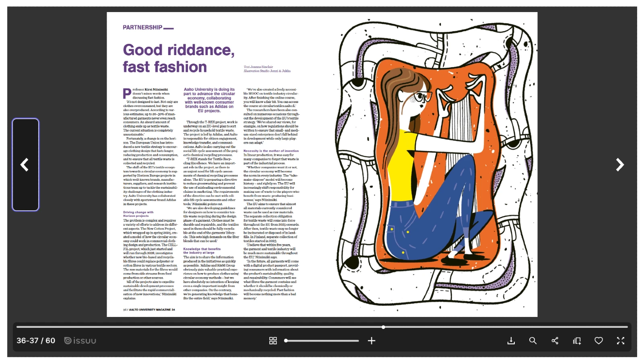Click the issuu logo
This screenshot has height=362, width=644.
coord(80,341)
